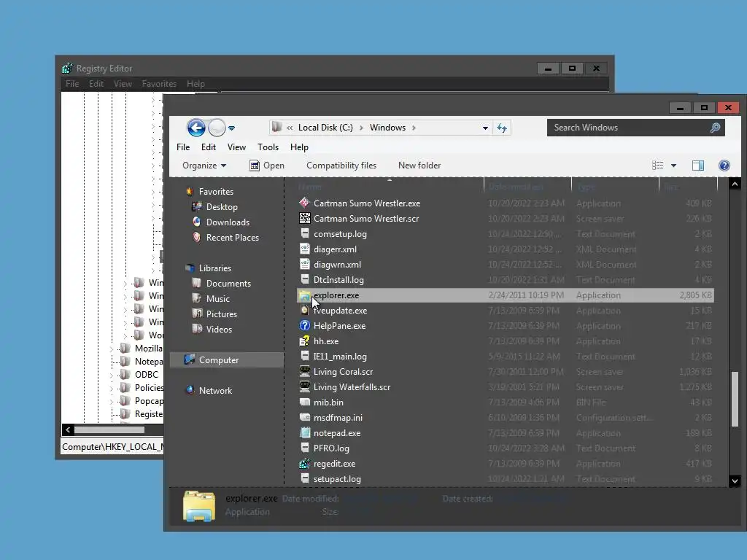Screen dimensions: 747x560
Task: Select comsetup.log file icon
Action: 304,233
